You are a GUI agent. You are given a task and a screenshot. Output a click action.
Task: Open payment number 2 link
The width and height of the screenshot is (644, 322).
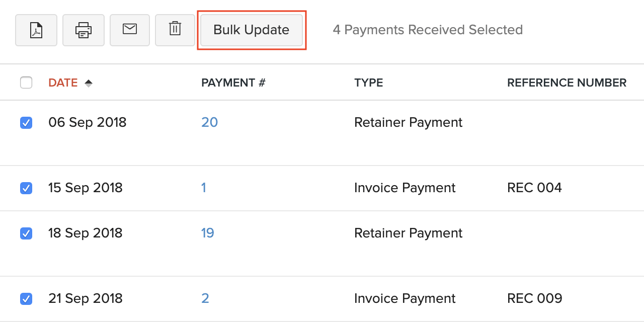pos(205,298)
